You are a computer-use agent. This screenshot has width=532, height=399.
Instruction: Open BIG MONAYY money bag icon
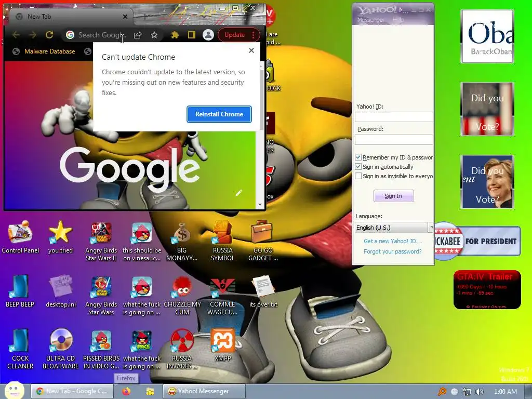182,242
